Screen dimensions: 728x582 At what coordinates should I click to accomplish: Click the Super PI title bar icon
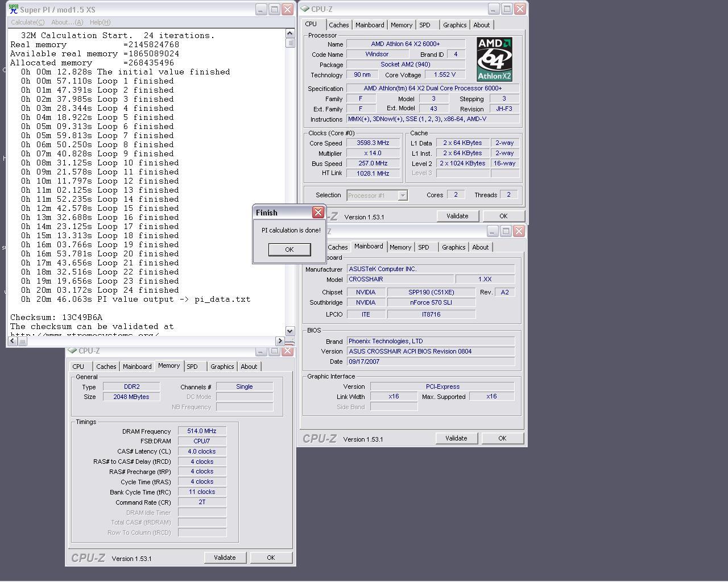(x=13, y=9)
